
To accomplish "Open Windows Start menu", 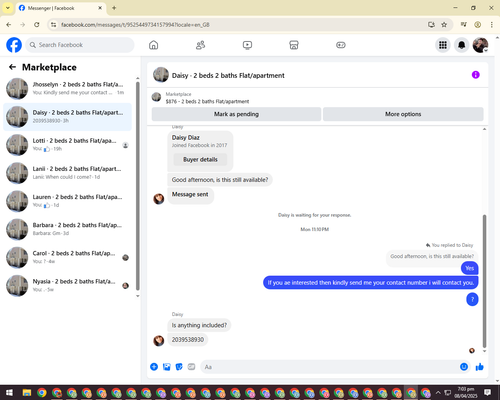I will click(x=9, y=392).
